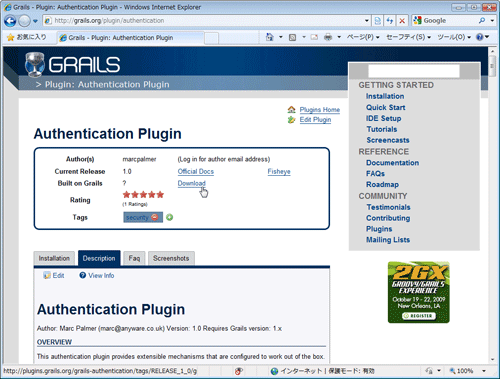The height and width of the screenshot is (379, 500).
Task: Click the Refresh page icon
Action: pyautogui.click(x=390, y=21)
